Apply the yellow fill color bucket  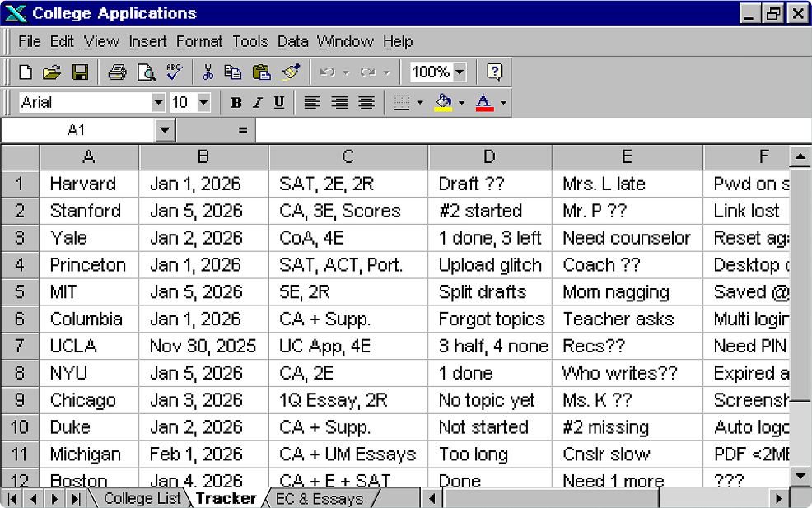coord(444,103)
